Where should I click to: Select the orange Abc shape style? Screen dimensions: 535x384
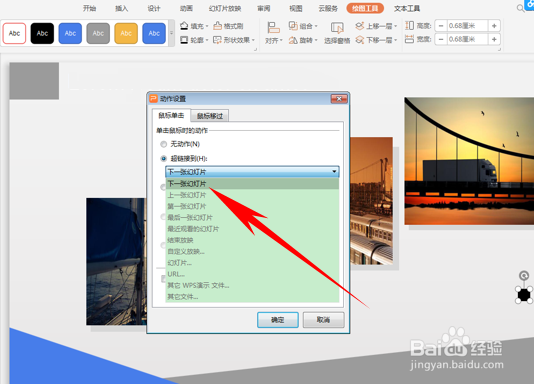tap(126, 33)
